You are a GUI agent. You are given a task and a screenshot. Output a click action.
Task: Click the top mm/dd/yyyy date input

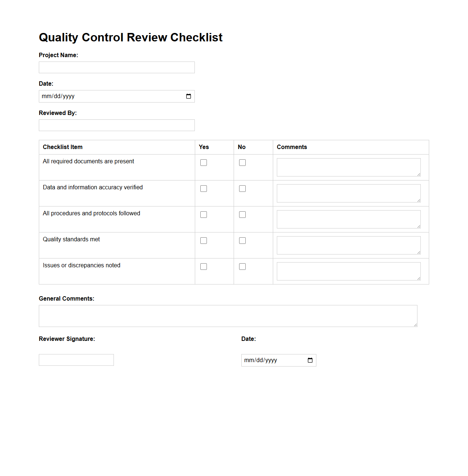[x=110, y=96]
